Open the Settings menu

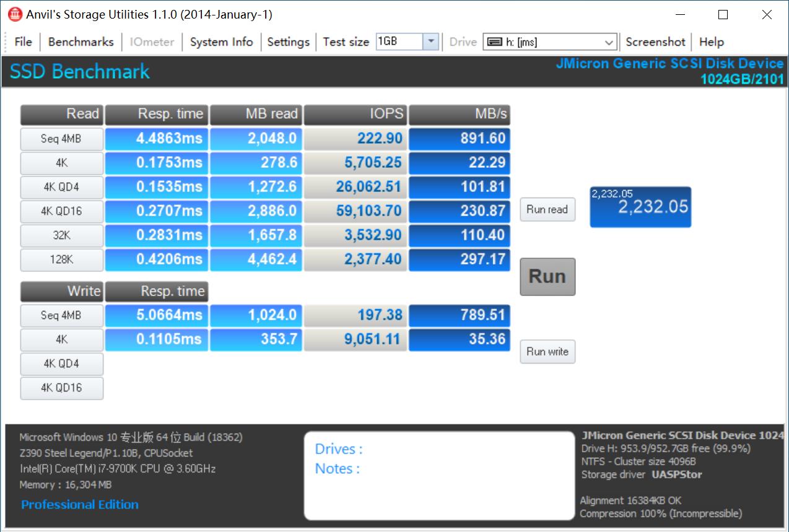[x=288, y=42]
